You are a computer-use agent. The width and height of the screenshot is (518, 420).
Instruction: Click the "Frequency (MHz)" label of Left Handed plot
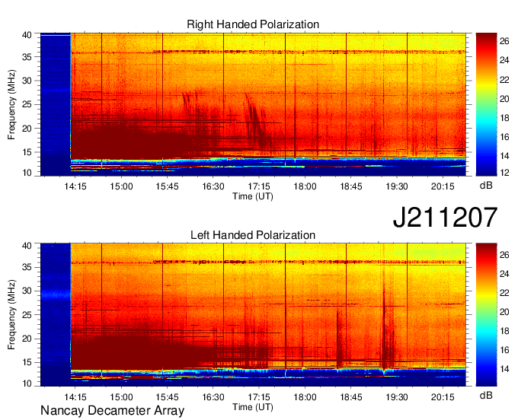[11, 315]
